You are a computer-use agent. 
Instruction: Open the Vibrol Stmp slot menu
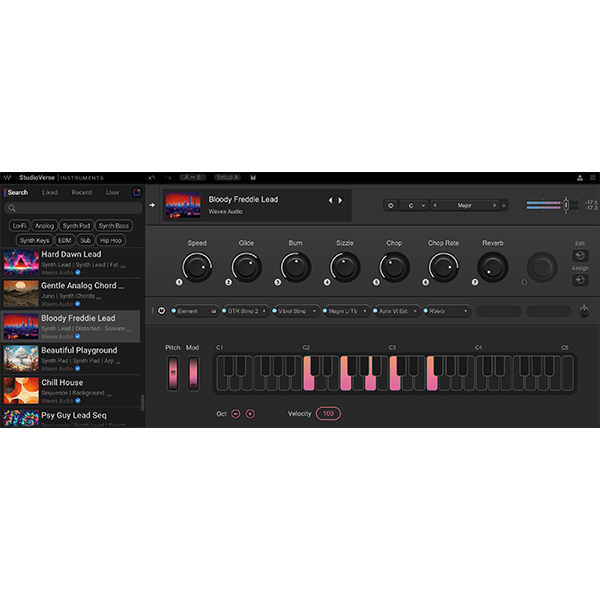[315, 311]
